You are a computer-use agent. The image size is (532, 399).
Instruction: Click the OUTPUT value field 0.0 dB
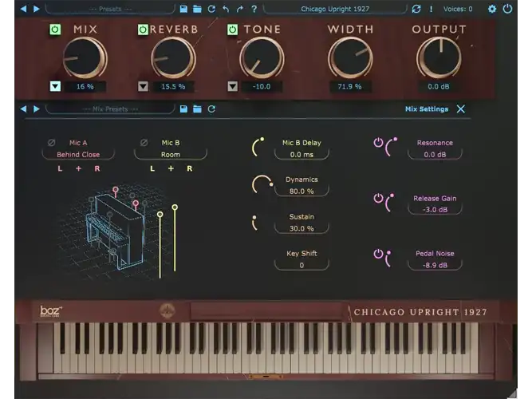pyautogui.click(x=439, y=87)
